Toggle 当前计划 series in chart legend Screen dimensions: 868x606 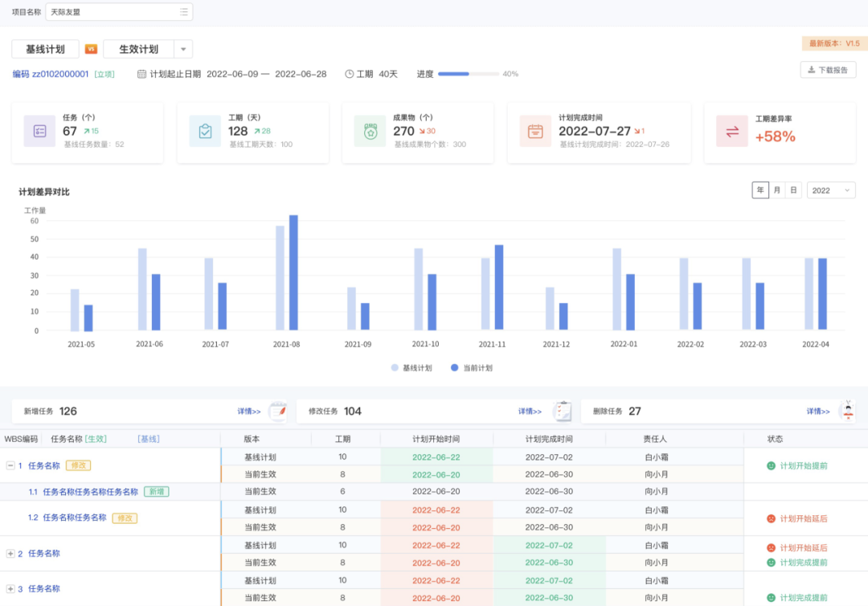click(472, 368)
